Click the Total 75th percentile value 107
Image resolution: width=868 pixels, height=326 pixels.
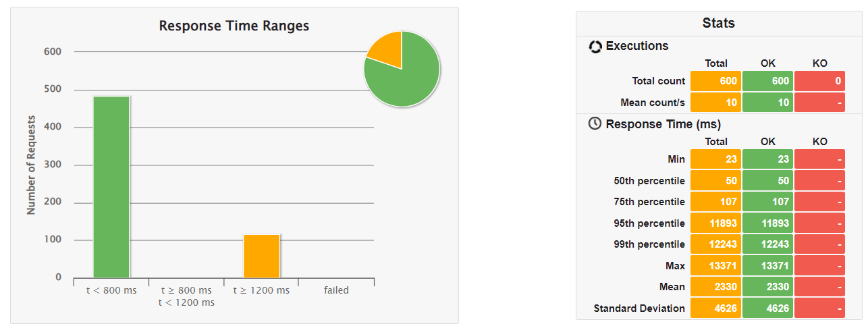pyautogui.click(x=715, y=202)
